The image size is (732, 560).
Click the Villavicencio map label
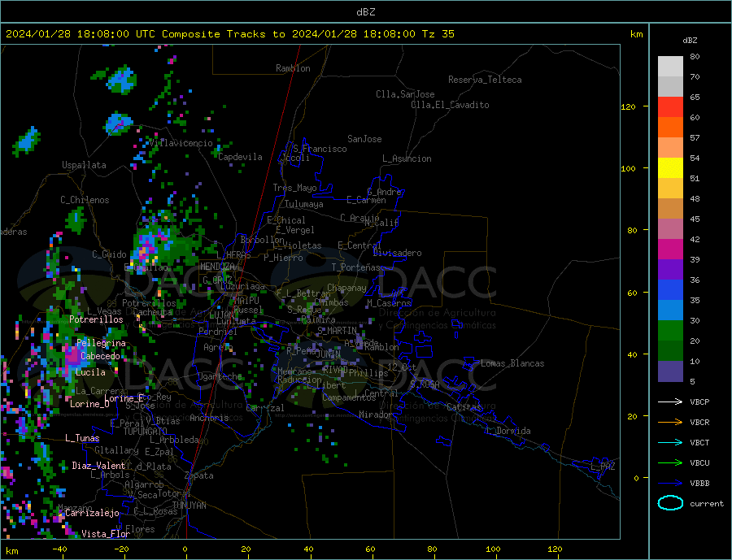pyautogui.click(x=181, y=143)
